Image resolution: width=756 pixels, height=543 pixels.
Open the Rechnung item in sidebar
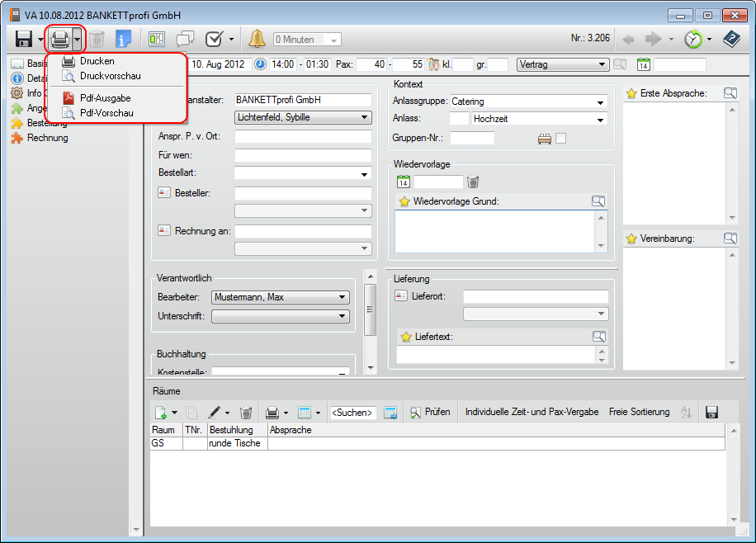(x=47, y=138)
